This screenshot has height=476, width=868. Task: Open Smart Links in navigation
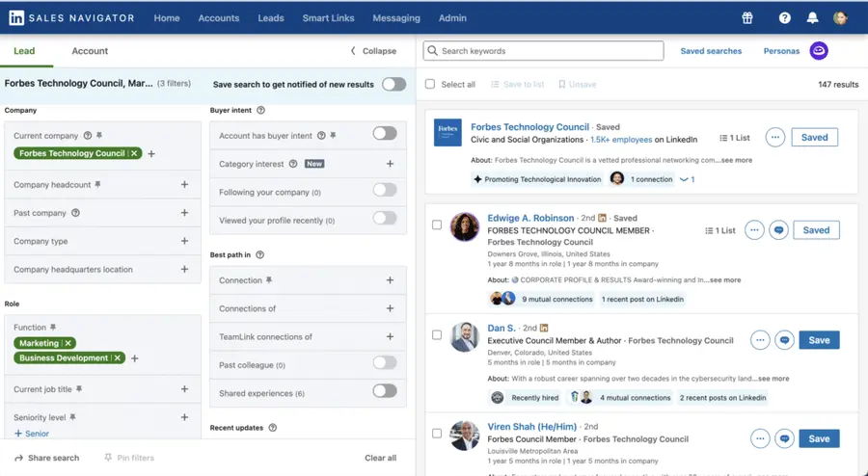[x=328, y=17]
